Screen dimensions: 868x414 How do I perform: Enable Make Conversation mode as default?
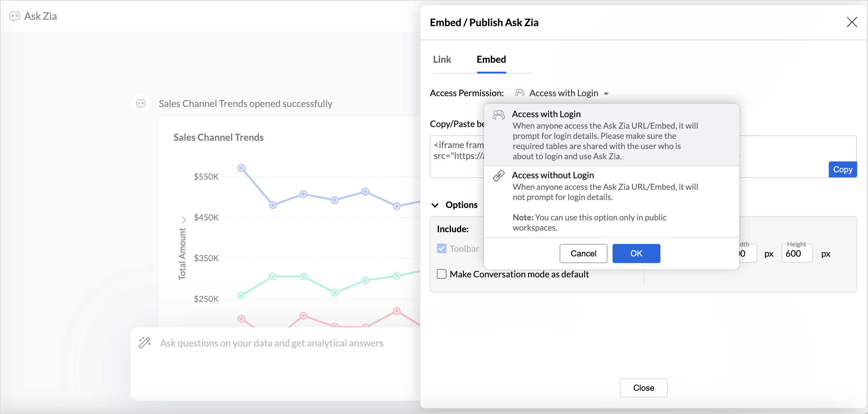tap(441, 274)
